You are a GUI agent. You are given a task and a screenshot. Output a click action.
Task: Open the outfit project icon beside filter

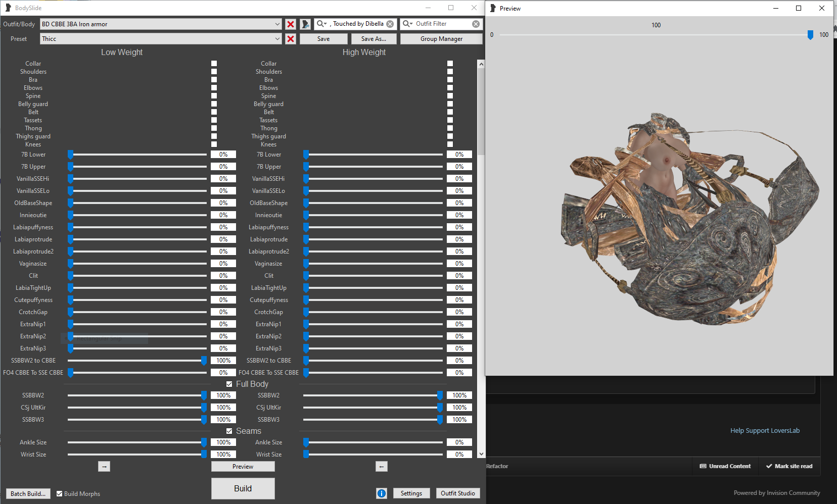click(305, 24)
